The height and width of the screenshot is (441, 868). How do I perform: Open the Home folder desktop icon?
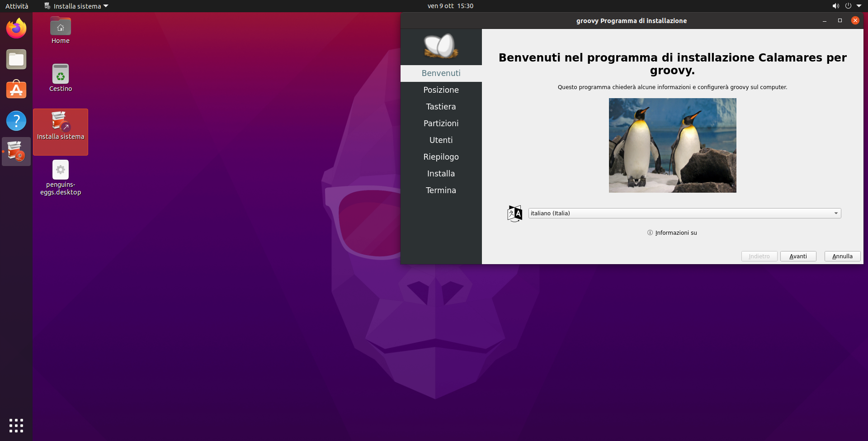61,30
